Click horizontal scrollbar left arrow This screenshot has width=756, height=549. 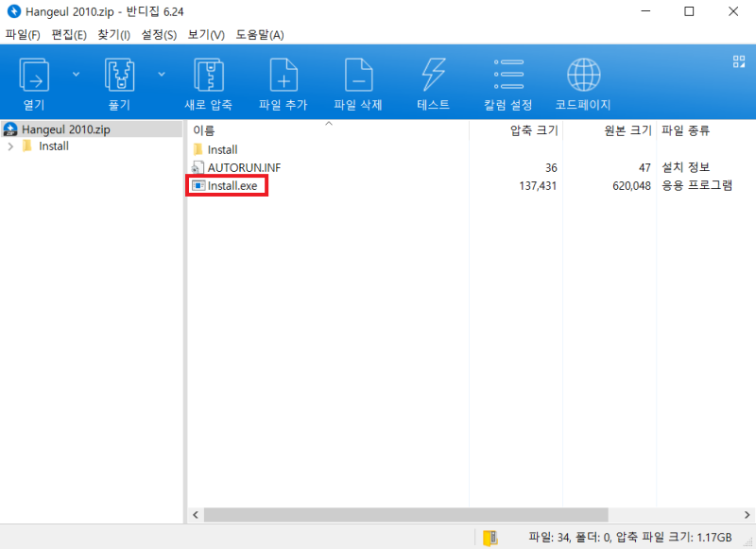tap(196, 515)
